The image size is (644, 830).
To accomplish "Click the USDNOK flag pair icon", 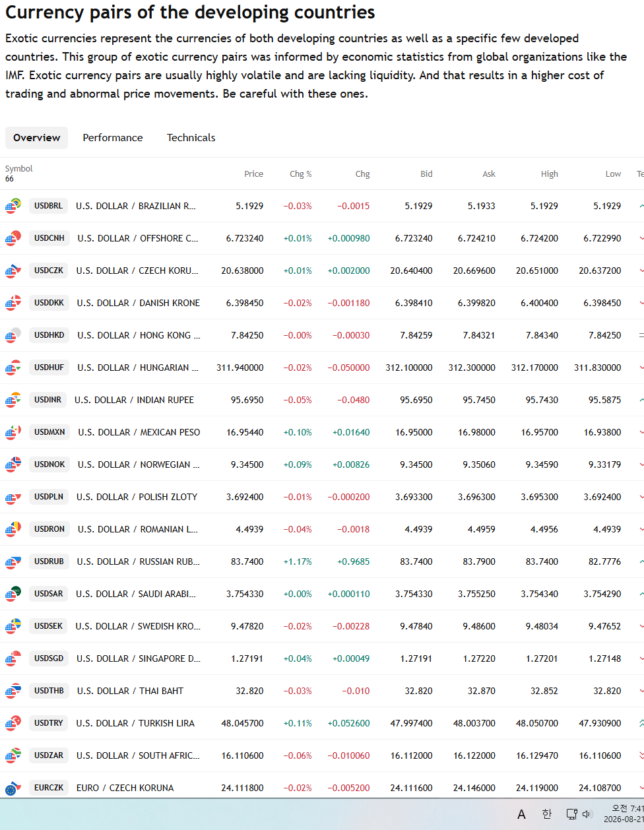I will 13,464.
